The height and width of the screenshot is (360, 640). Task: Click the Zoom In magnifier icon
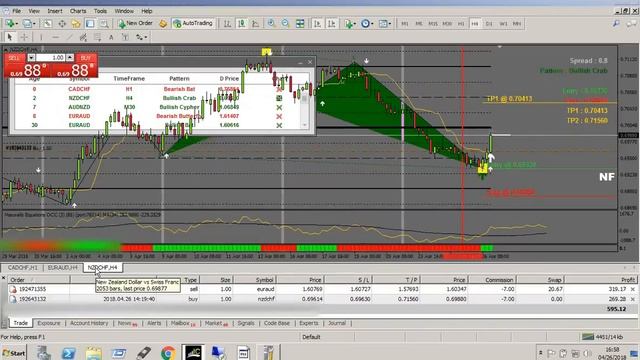point(271,24)
